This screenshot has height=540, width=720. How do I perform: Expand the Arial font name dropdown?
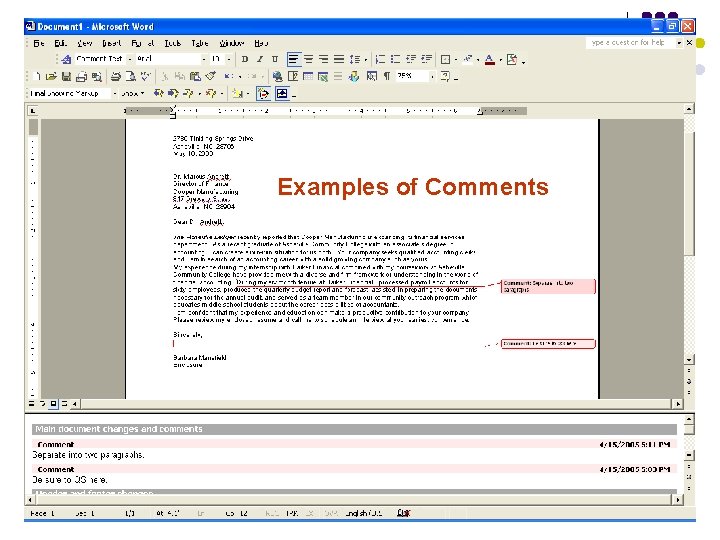tap(204, 59)
